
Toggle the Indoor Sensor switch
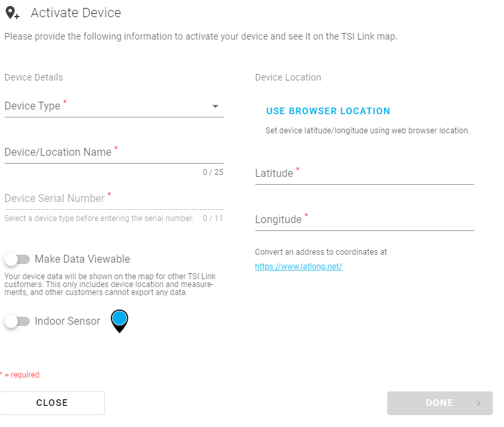pos(17,321)
